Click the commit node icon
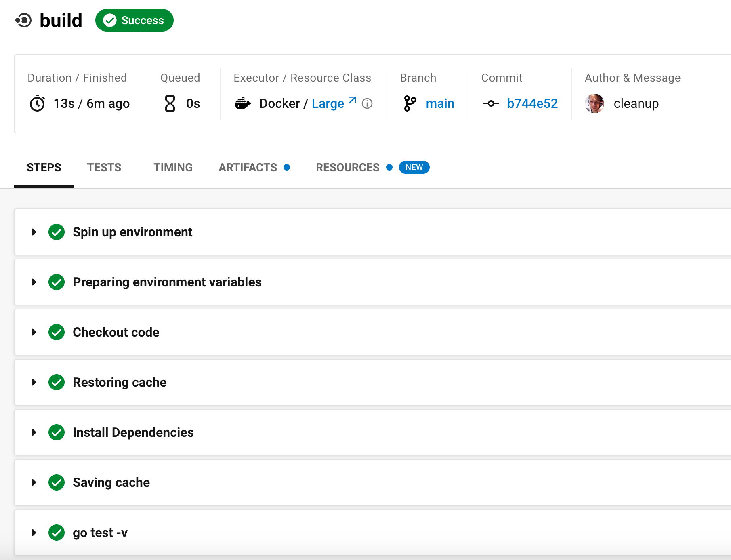This screenshot has height=560, width=731. coord(491,104)
